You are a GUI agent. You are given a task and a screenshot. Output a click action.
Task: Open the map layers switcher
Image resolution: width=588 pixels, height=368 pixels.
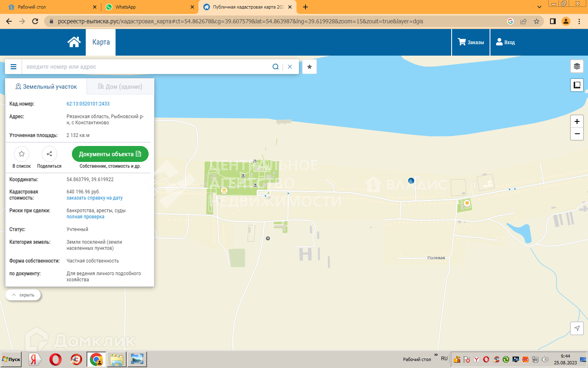pyautogui.click(x=577, y=66)
